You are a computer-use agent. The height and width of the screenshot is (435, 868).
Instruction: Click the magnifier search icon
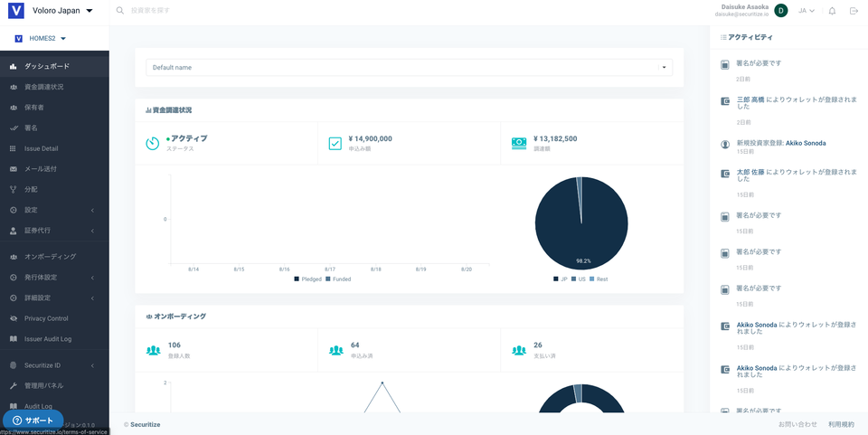pyautogui.click(x=120, y=11)
